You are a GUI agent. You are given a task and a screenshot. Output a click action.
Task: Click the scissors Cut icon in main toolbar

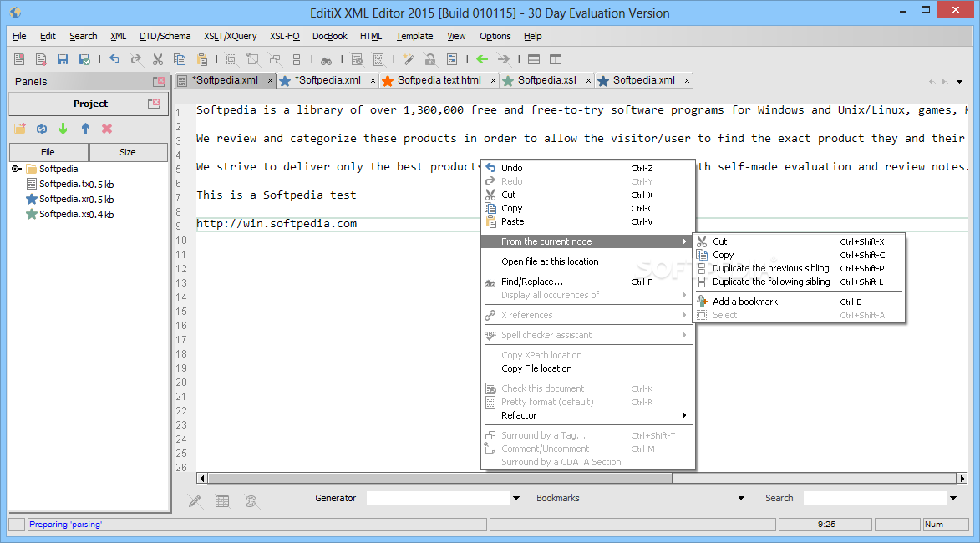click(x=158, y=59)
